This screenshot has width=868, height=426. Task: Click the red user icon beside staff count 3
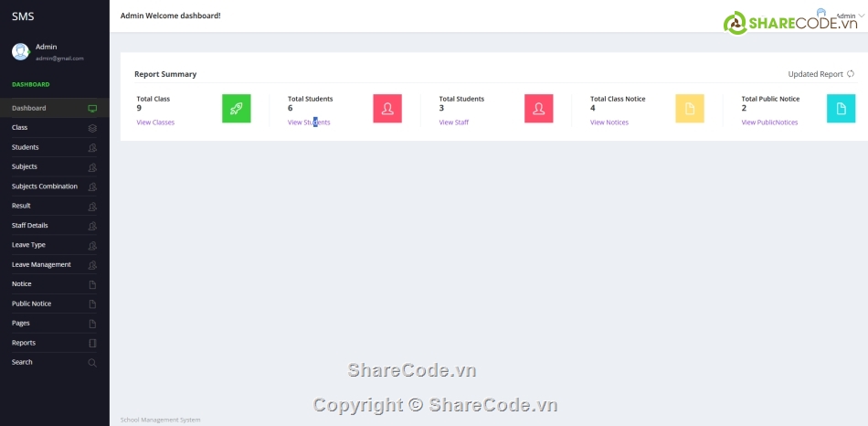point(538,109)
